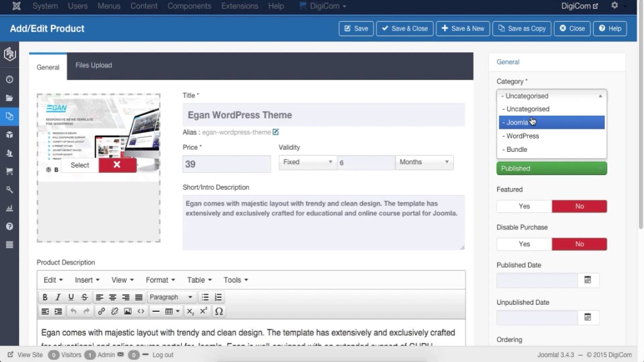Click the Select image button
Image resolution: width=644 pixels, height=362 pixels.
(x=79, y=165)
